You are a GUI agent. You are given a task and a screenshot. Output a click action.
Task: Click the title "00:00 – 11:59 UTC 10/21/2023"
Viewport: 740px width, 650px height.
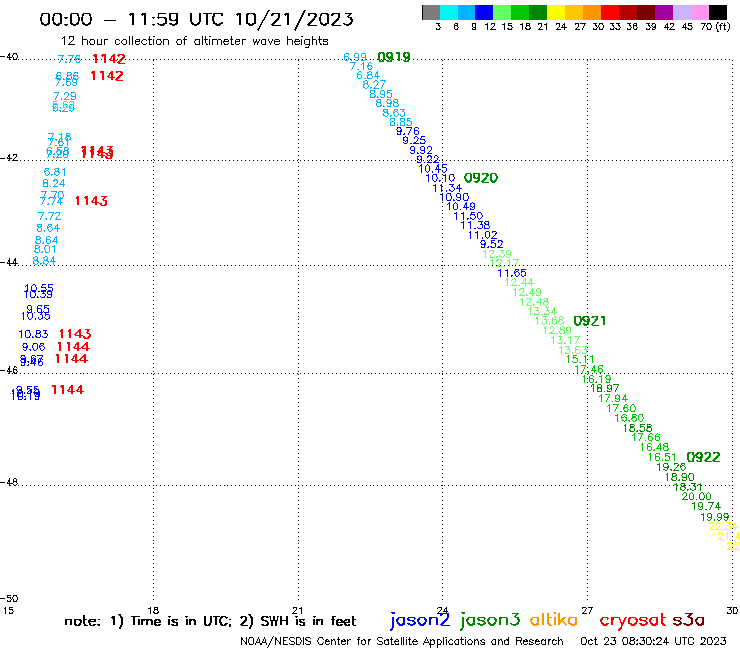click(x=196, y=19)
